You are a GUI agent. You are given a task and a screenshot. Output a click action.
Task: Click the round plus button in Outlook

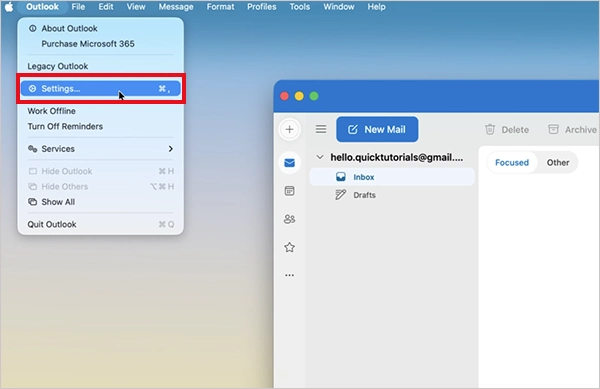point(290,129)
